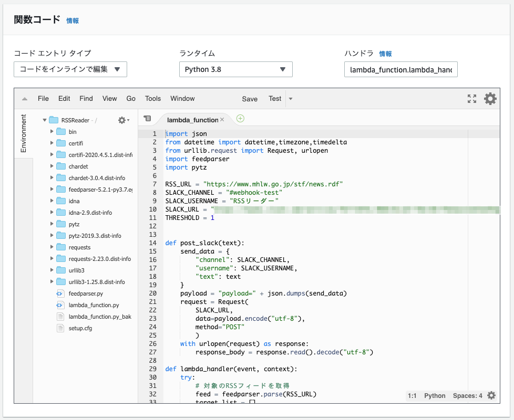The image size is (514, 420).
Task: Change cursor position indicator 1:1
Action: (412, 395)
